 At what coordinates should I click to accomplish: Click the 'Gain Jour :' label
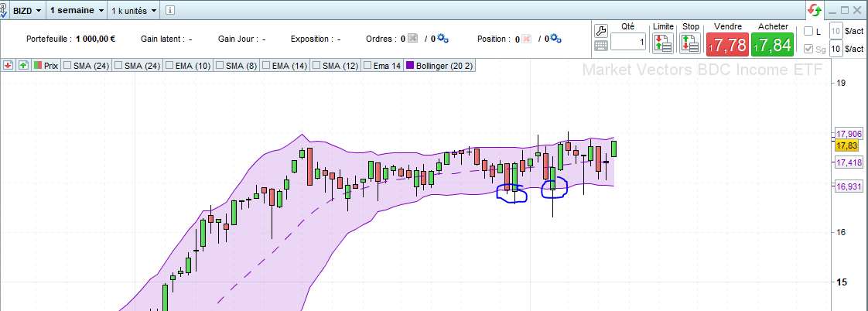[238, 39]
